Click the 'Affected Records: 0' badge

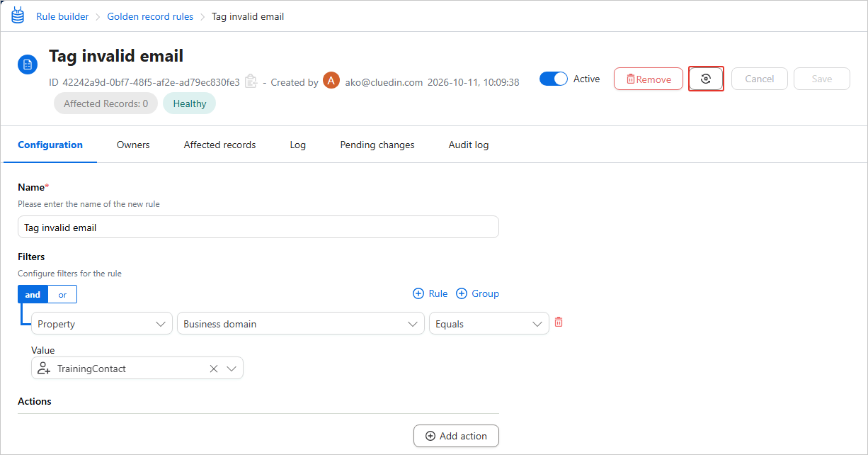106,103
